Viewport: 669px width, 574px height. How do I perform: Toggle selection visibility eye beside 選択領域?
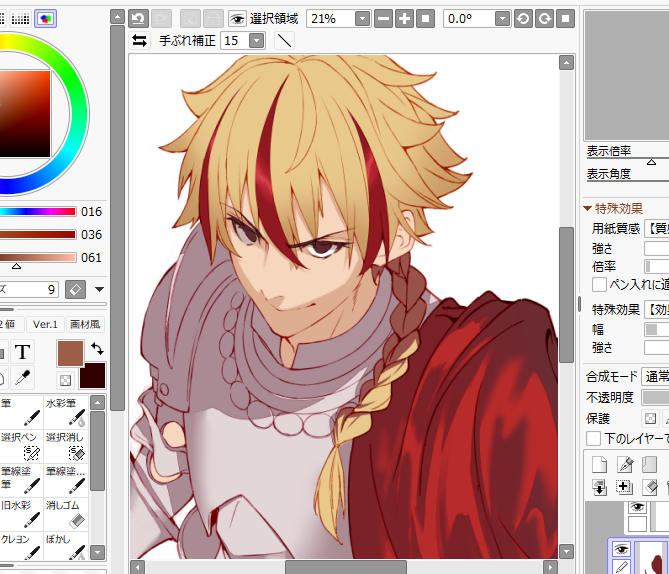click(x=237, y=19)
